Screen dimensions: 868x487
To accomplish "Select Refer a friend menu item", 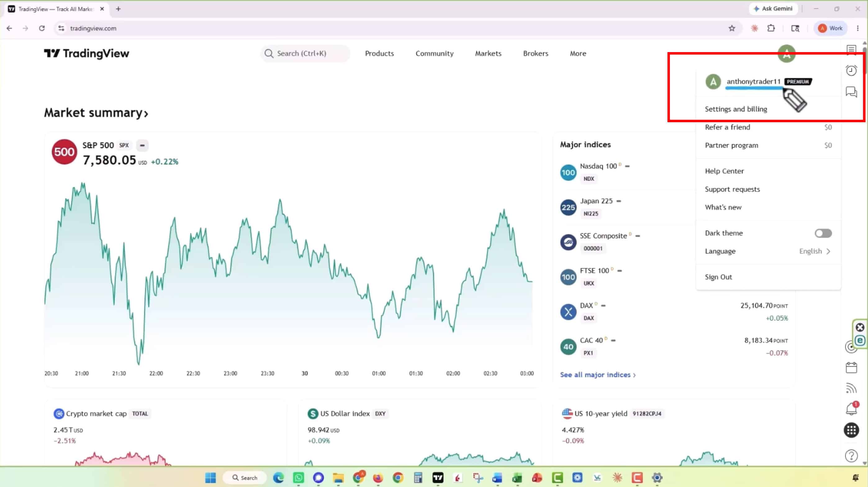I will 768,127.
